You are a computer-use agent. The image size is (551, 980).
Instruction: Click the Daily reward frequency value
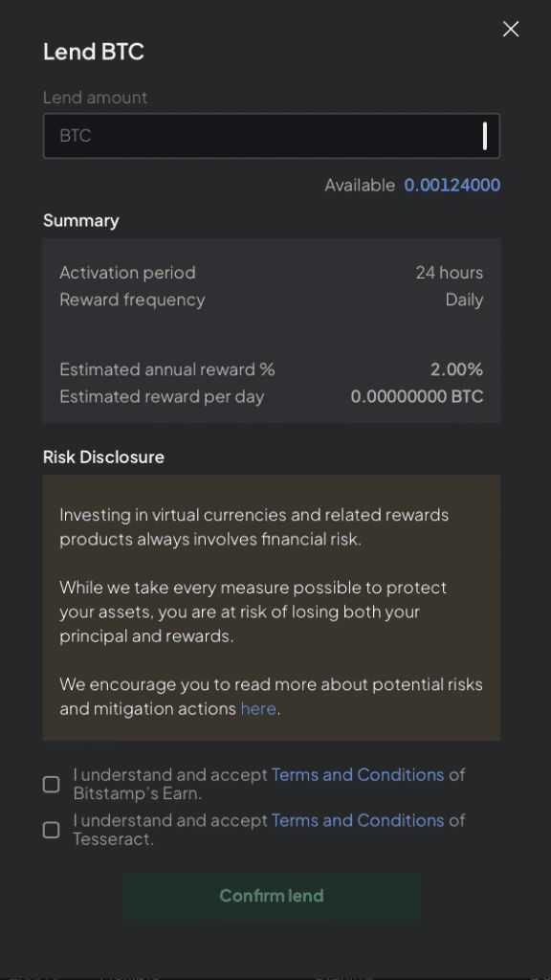coord(464,300)
